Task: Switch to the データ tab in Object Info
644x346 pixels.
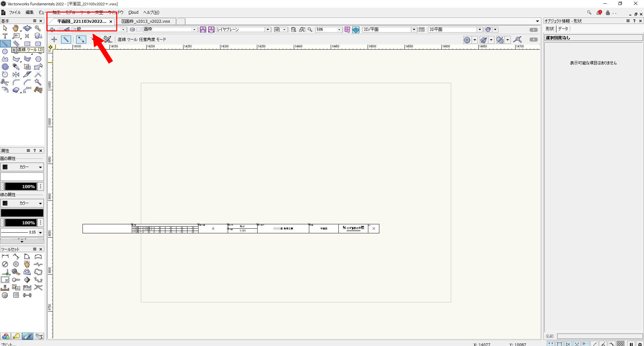Action: pyautogui.click(x=563, y=29)
